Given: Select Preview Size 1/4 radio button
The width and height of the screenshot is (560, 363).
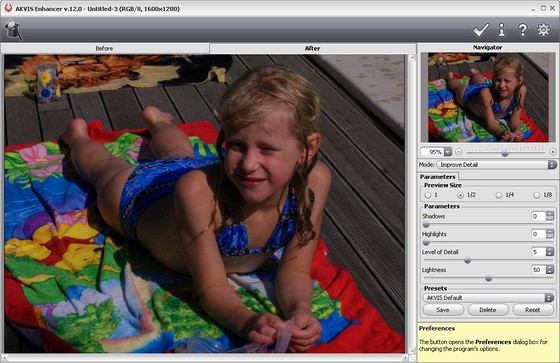Looking at the screenshot, I should 499,195.
